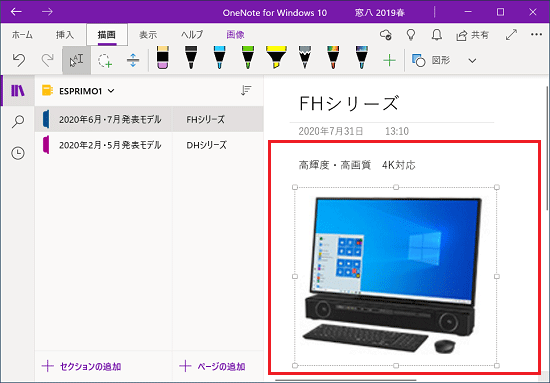
Task: Check the cloud sync status icon
Action: click(x=385, y=35)
